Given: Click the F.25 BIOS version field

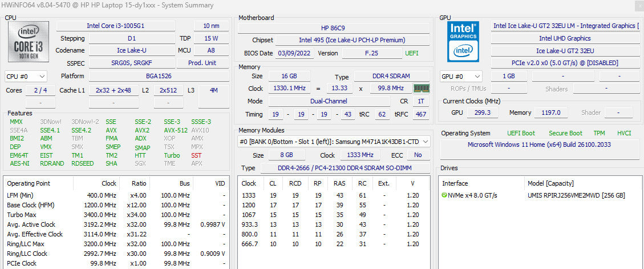Looking at the screenshot, I should [x=372, y=53].
